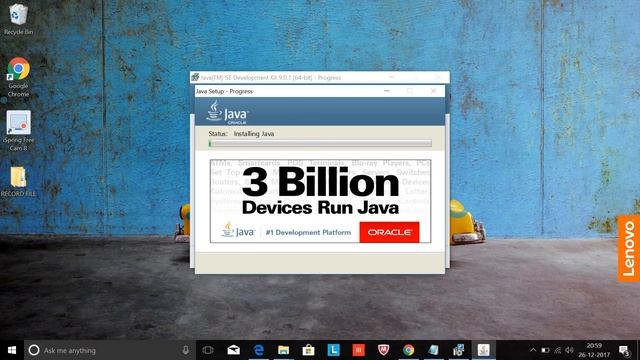The height and width of the screenshot is (360, 640).
Task: Open the Mail app from the taskbar
Action: [x=233, y=350]
